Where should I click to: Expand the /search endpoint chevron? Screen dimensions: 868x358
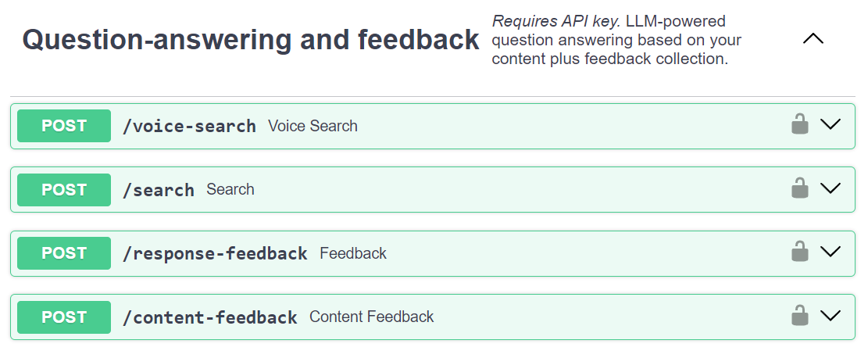click(x=830, y=188)
